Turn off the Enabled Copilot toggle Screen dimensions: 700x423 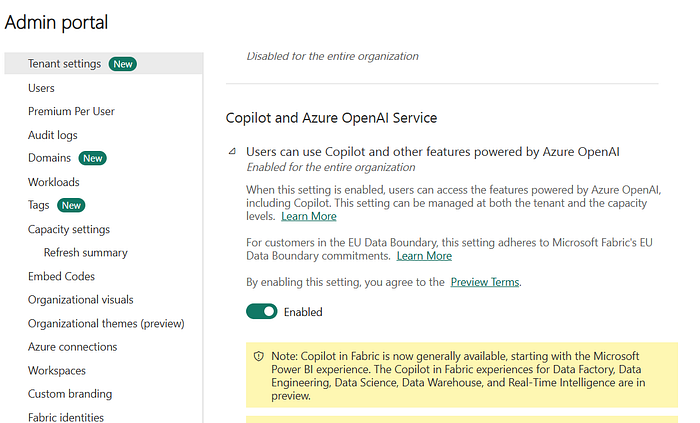(x=262, y=311)
